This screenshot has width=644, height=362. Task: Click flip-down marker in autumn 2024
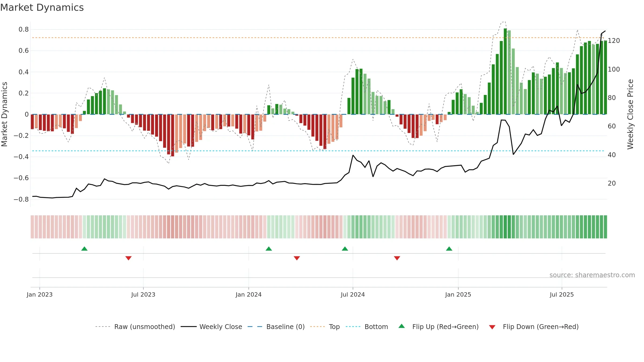point(397,258)
